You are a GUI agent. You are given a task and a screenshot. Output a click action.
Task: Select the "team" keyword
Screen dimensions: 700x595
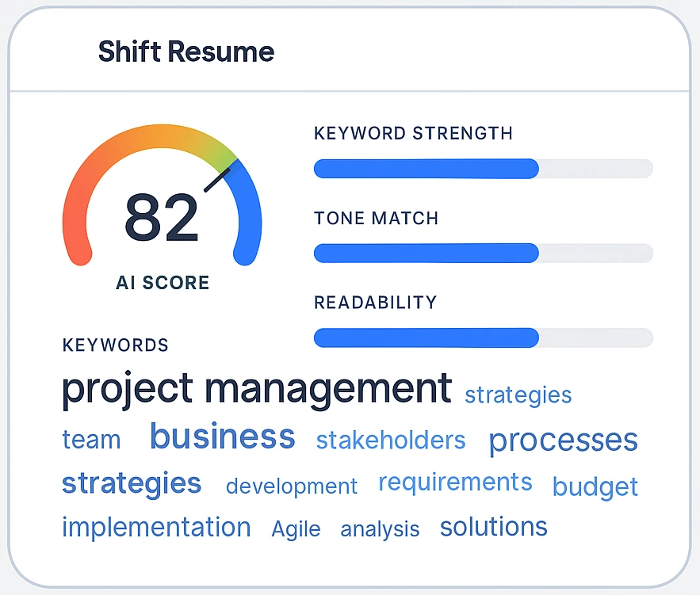[91, 439]
